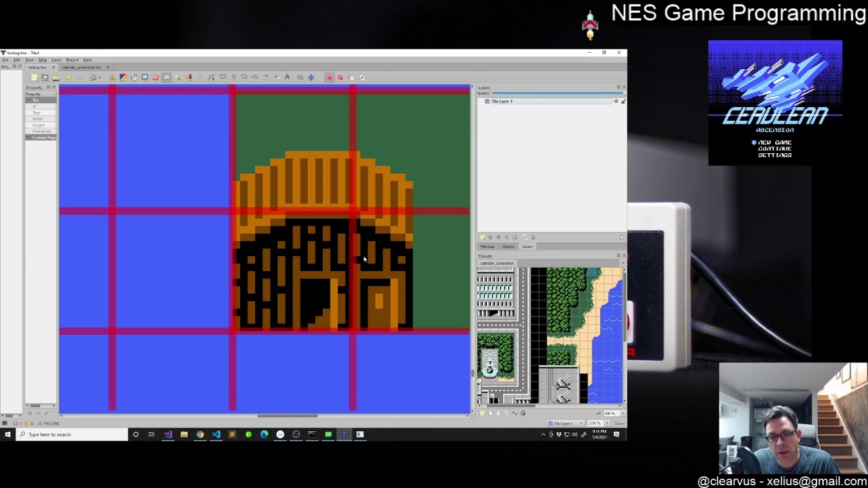This screenshot has width=868, height=488.
Task: Close the testing.tmx tab
Action: (x=54, y=67)
